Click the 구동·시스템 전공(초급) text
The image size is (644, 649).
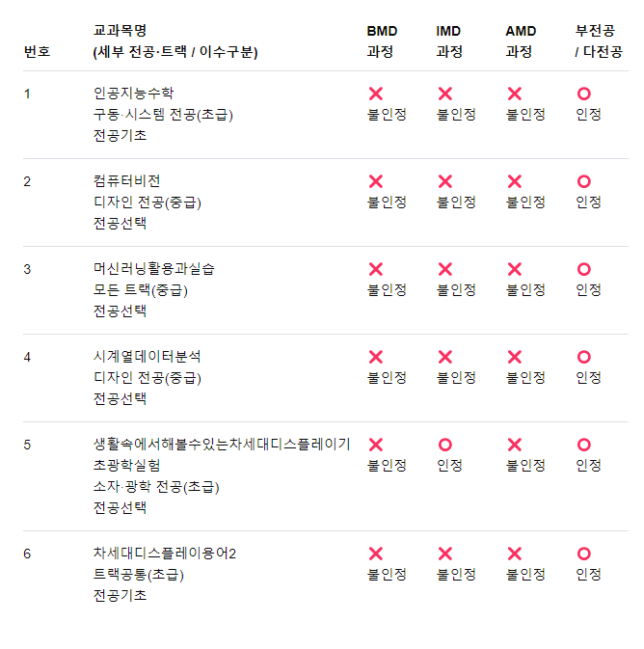pos(163,115)
